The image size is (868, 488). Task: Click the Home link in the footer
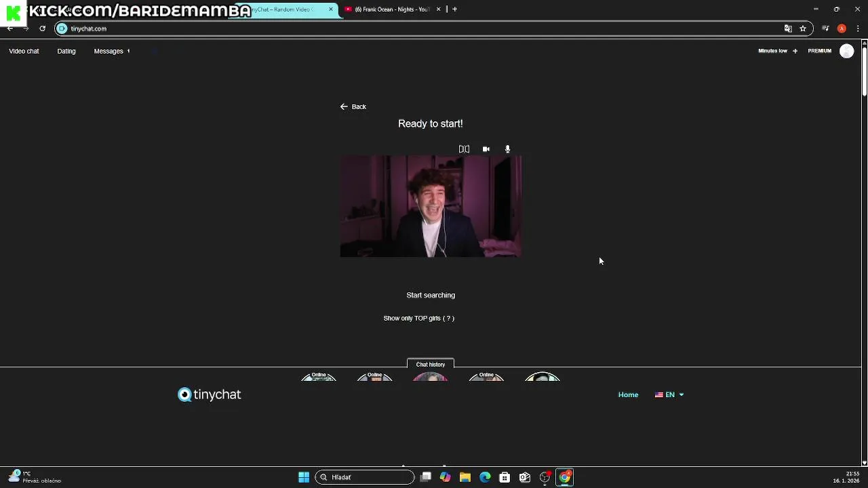[x=628, y=394]
